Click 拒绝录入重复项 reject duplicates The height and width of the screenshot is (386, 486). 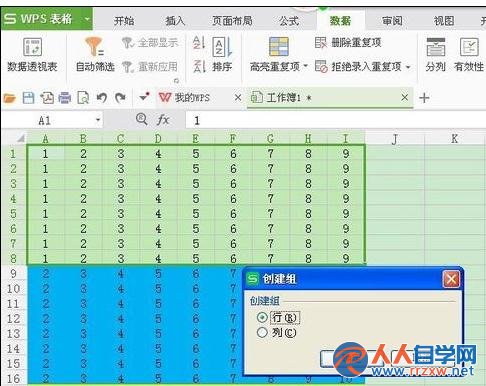coord(359,67)
